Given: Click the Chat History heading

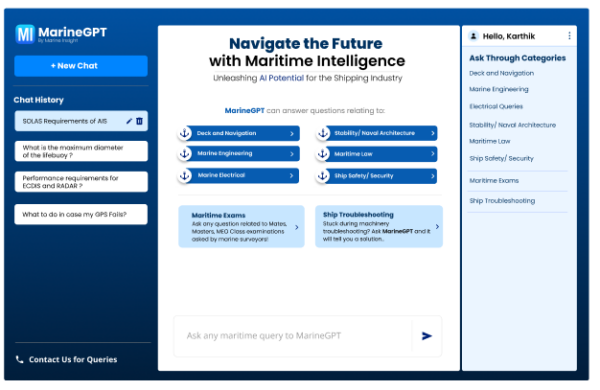Looking at the screenshot, I should 39,100.
